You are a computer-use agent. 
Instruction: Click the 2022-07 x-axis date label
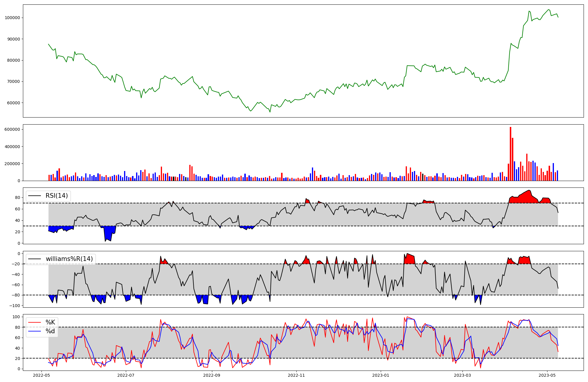point(126,375)
